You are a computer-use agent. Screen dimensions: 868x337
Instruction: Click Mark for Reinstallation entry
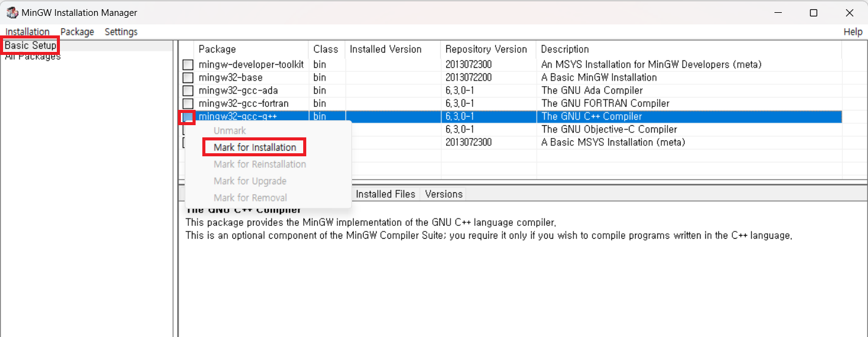260,164
